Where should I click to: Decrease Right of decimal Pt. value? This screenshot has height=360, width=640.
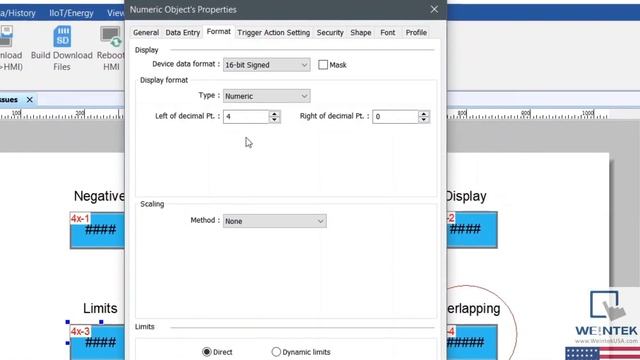pyautogui.click(x=424, y=120)
